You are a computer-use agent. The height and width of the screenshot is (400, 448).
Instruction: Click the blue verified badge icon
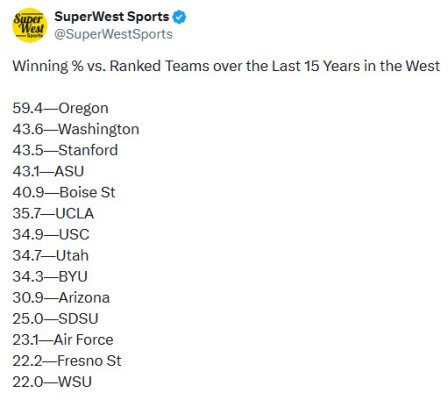click(x=180, y=17)
